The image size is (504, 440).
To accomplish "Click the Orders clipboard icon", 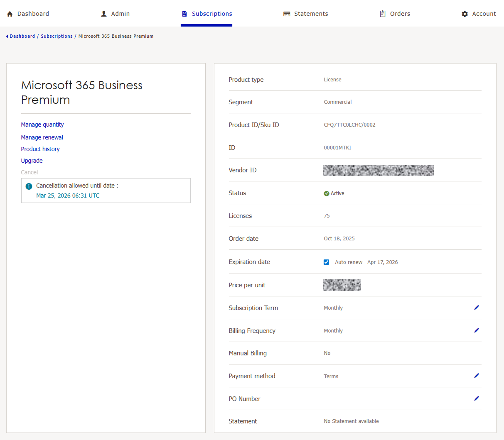I will 382,14.
